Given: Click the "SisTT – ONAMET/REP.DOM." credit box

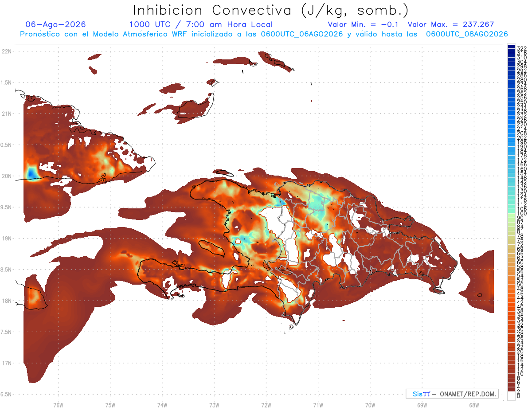Looking at the screenshot, I should point(452,394).
